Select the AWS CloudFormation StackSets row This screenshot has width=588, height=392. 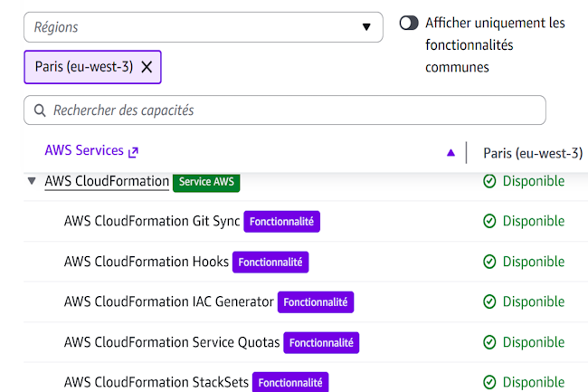click(x=156, y=382)
